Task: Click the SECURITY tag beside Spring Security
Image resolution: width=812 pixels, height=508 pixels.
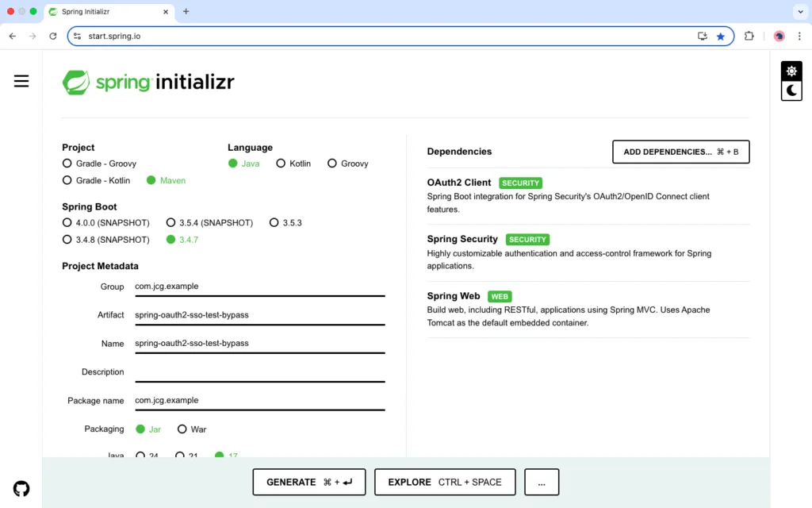Action: (x=527, y=240)
